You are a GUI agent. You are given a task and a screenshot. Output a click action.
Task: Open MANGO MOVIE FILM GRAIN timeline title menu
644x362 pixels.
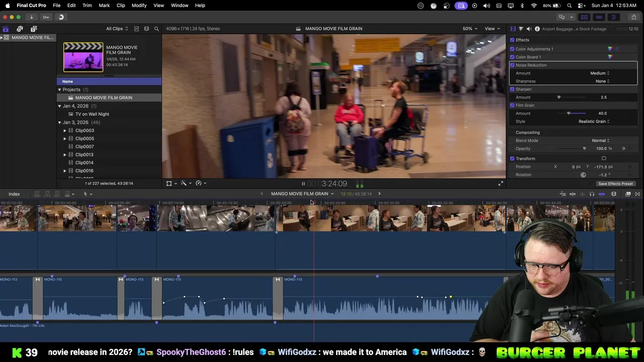(x=302, y=194)
